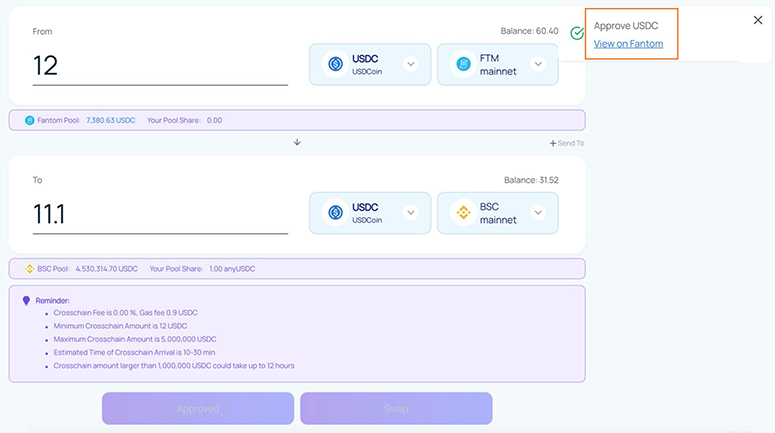This screenshot has height=433, width=775.
Task: Click the Fantom Pool logo icon
Action: click(x=30, y=120)
